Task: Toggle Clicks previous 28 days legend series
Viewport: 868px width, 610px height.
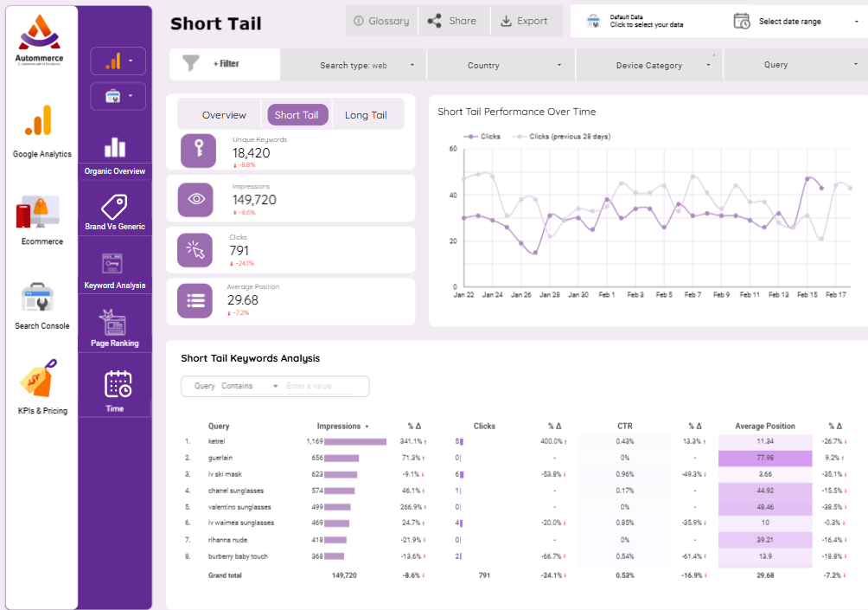Action: pos(562,137)
